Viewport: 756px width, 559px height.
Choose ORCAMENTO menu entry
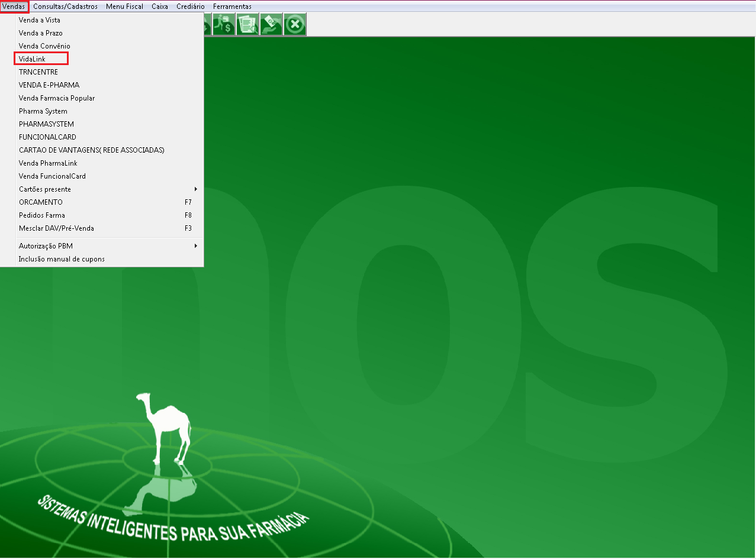[40, 202]
